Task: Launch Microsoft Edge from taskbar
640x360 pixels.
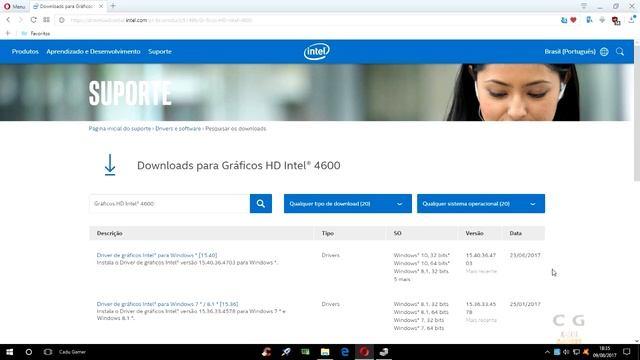Action: (x=345, y=352)
